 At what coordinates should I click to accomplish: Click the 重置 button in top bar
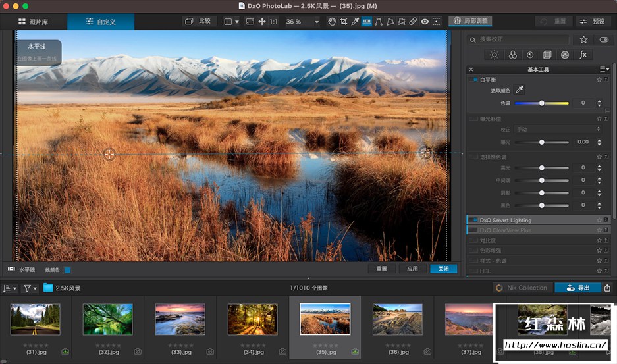click(554, 21)
